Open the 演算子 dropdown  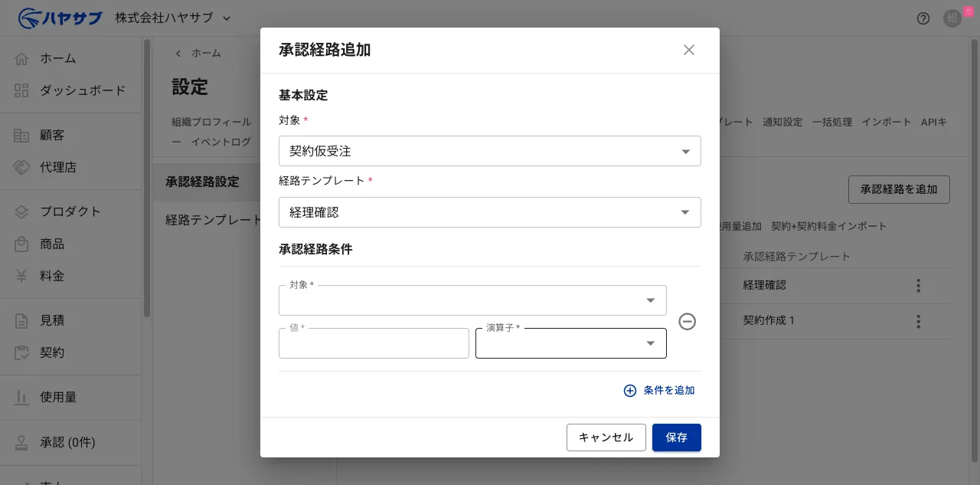pos(571,343)
